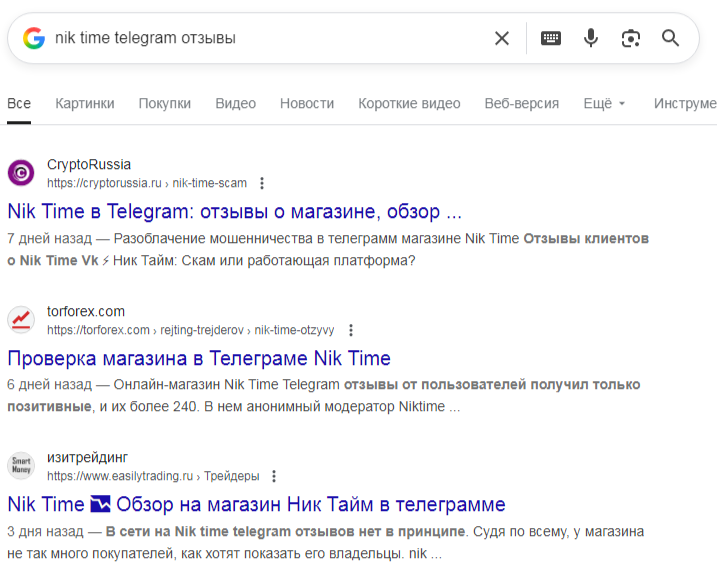Click the torforex.com favicon
This screenshot has height=571, width=717.
coord(21,320)
